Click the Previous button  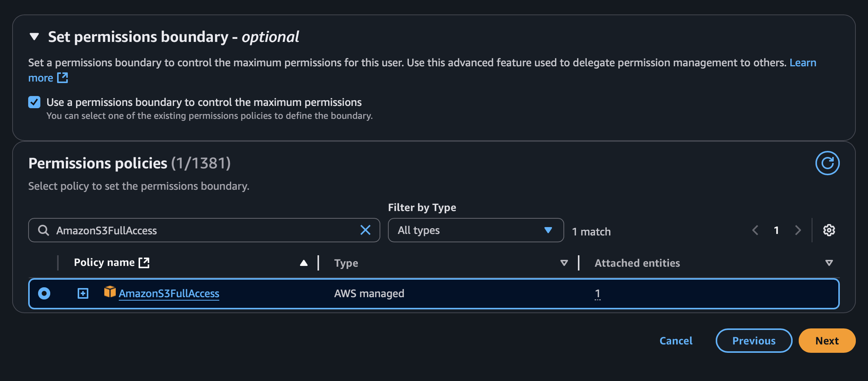(753, 341)
